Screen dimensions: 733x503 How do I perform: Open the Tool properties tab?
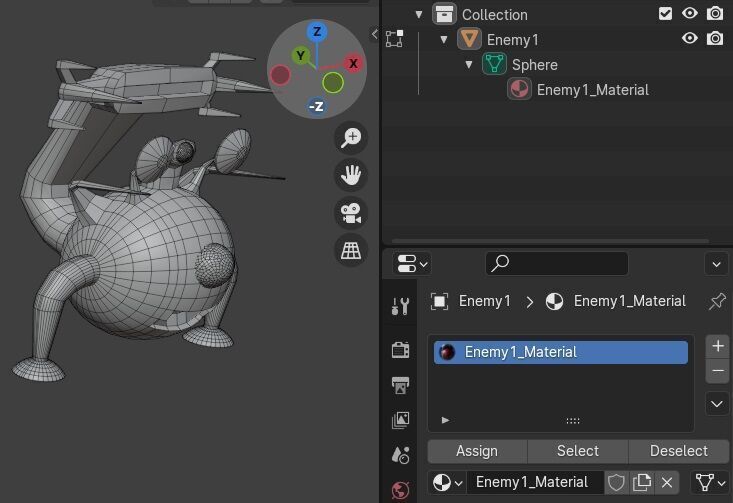tap(401, 306)
